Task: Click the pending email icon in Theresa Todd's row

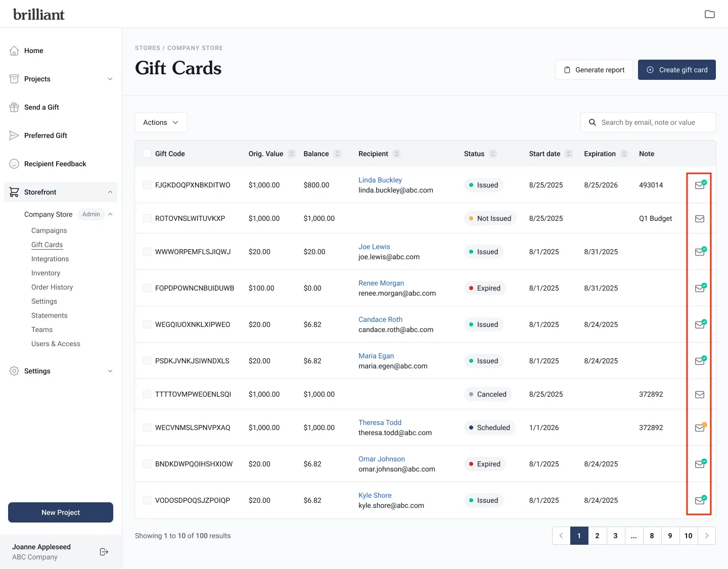Action: tap(700, 428)
